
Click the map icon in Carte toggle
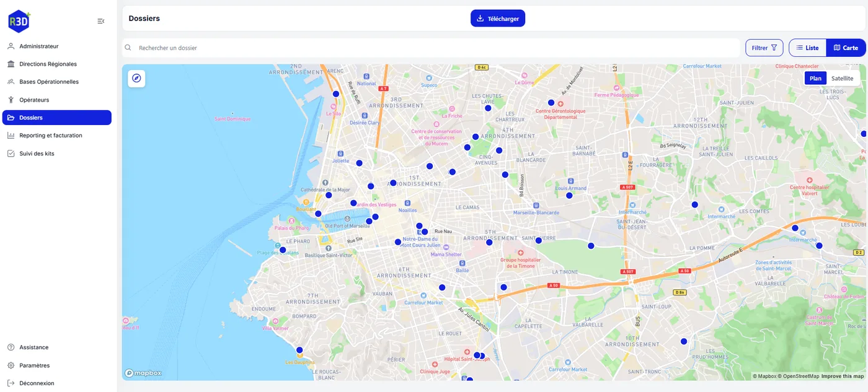point(837,48)
